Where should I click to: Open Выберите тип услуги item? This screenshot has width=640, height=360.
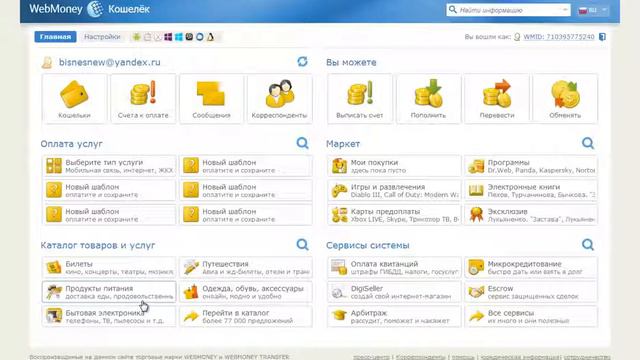pos(109,166)
